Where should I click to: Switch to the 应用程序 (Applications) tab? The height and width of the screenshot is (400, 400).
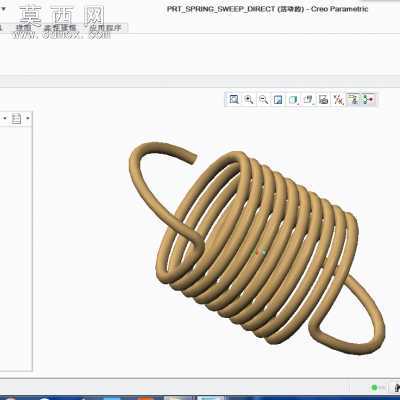tap(105, 28)
